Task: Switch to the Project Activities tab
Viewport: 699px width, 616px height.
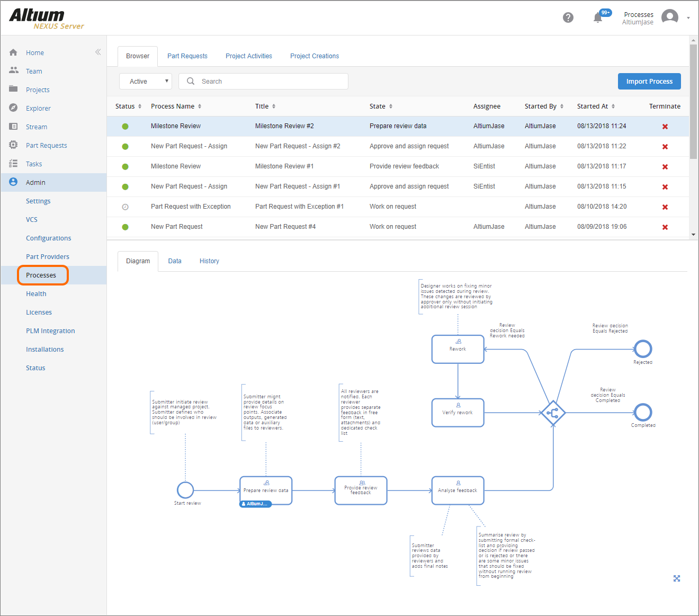Action: [249, 56]
